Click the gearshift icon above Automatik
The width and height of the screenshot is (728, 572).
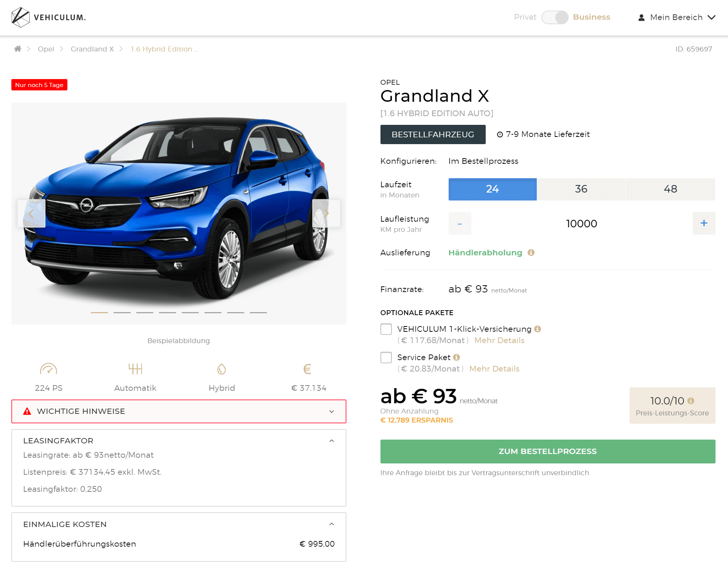pos(135,368)
